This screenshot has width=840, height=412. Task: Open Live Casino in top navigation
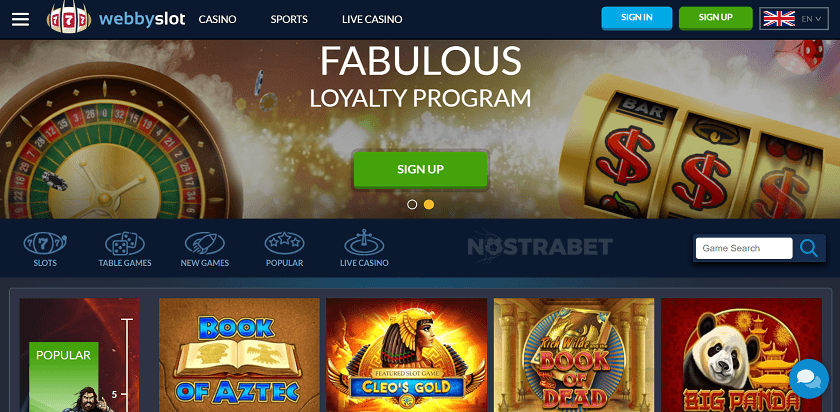tap(372, 19)
